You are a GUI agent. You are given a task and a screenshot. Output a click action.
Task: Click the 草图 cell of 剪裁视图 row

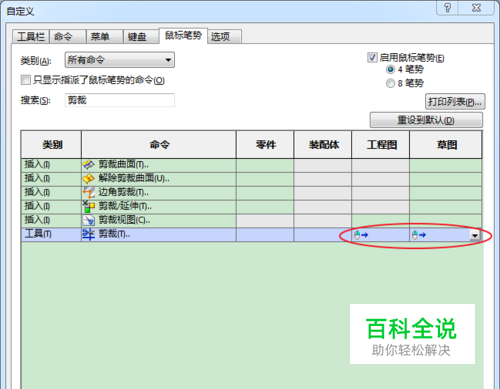(446, 221)
